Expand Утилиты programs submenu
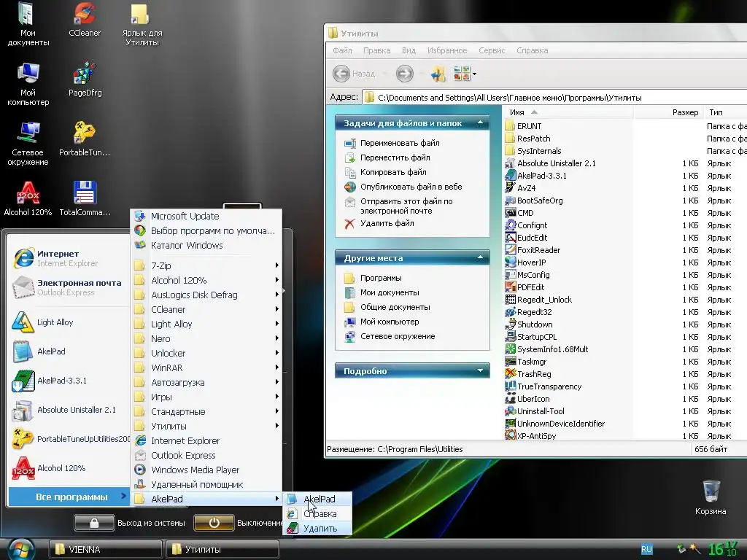 (206, 426)
